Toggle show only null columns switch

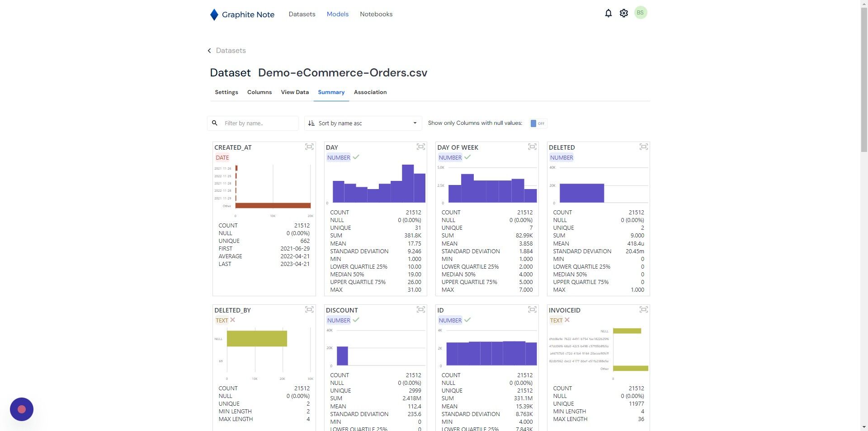538,123
